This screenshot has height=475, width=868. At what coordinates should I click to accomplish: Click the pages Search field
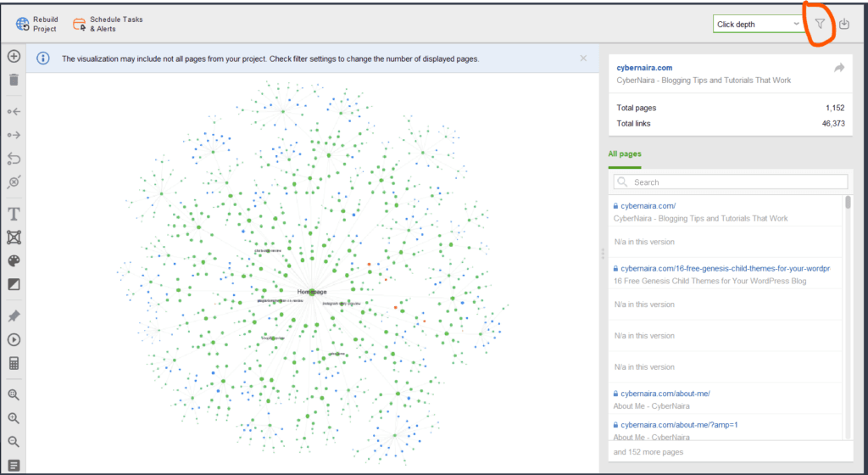[x=731, y=182]
